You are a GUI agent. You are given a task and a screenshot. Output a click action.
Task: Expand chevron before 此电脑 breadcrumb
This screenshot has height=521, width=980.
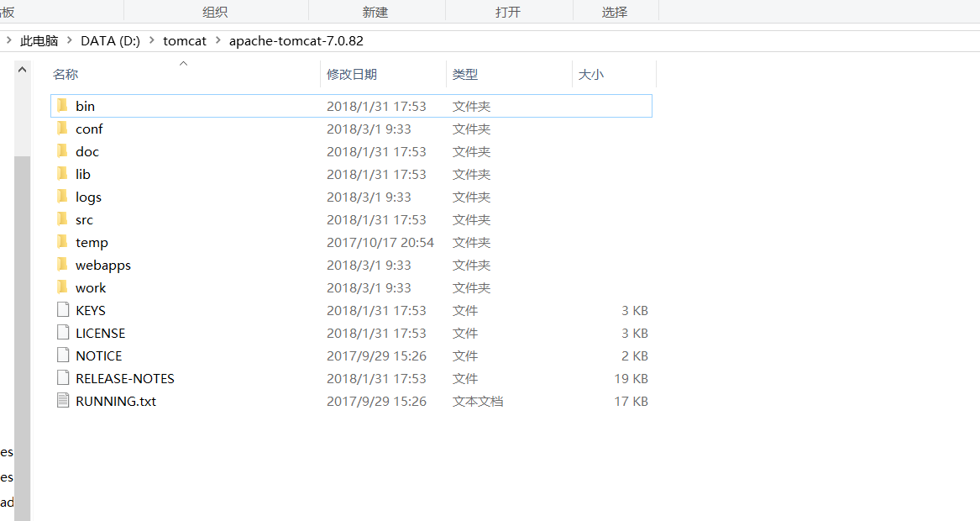coord(8,40)
